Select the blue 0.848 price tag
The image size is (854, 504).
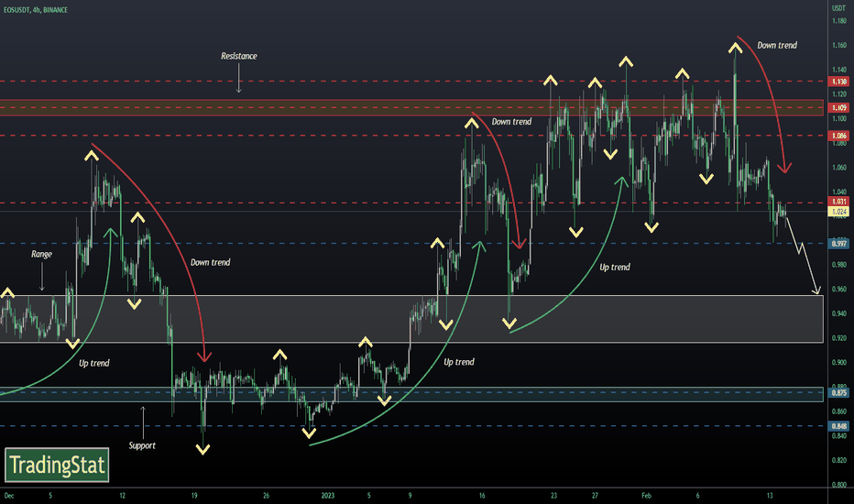coord(839,426)
